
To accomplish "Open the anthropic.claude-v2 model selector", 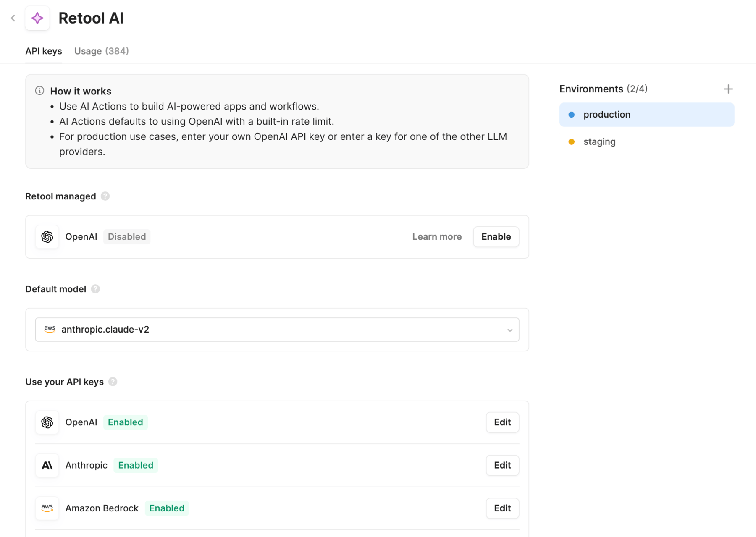I will tap(277, 330).
